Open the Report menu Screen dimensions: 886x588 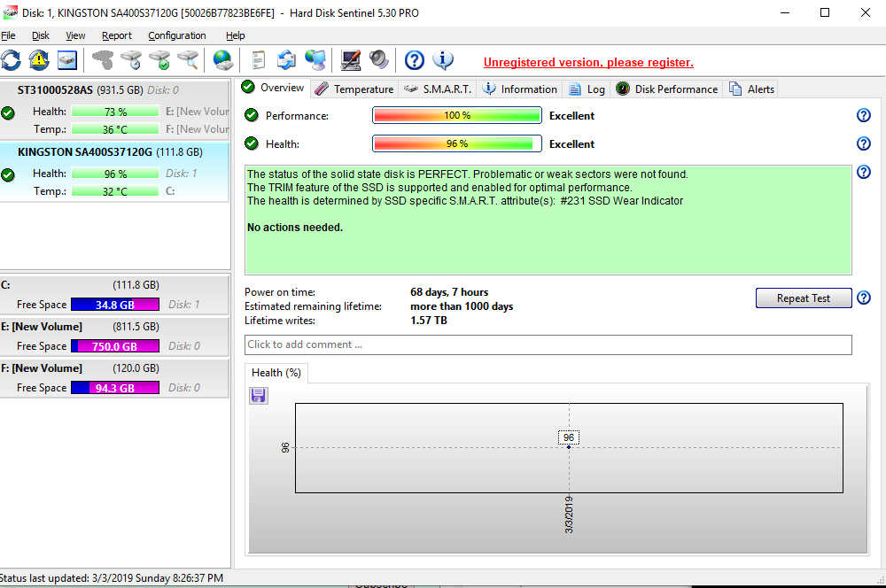pos(116,35)
